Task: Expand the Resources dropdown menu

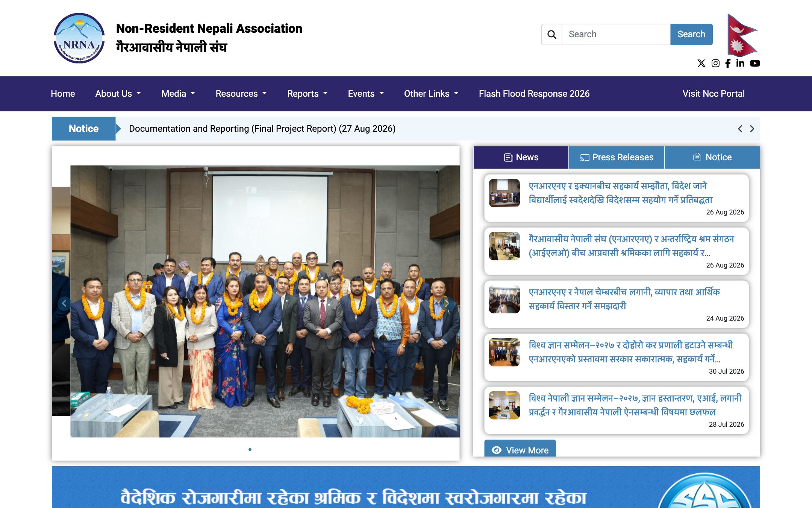Action: pos(241,94)
